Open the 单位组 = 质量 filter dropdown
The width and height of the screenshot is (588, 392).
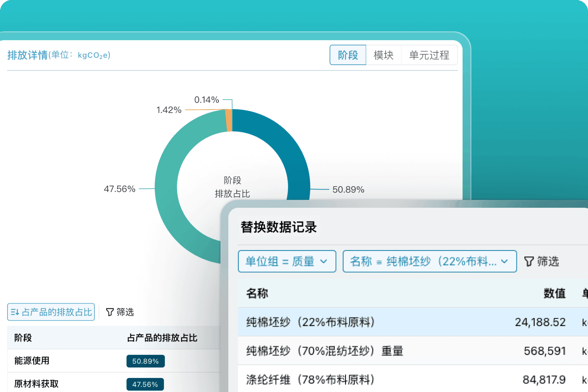click(x=287, y=261)
